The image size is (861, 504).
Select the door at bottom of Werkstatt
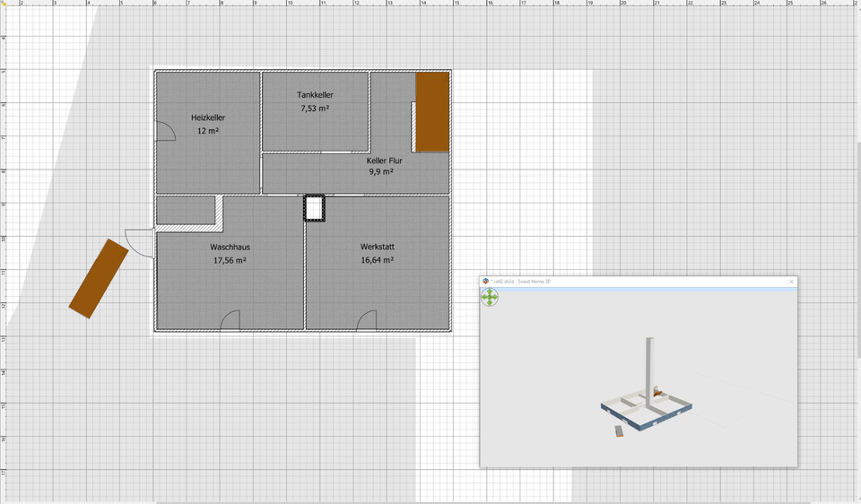tap(367, 321)
